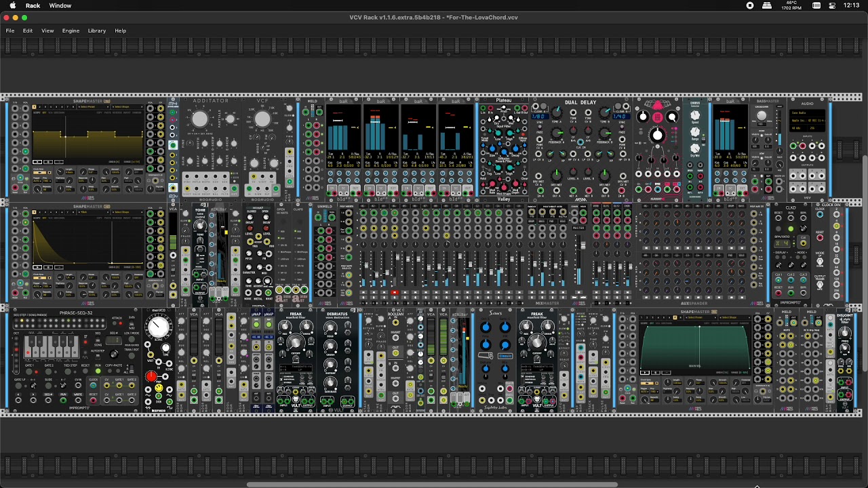Click the large frequency knob on Bogaudio VCF
The image size is (868, 488).
[x=262, y=119]
